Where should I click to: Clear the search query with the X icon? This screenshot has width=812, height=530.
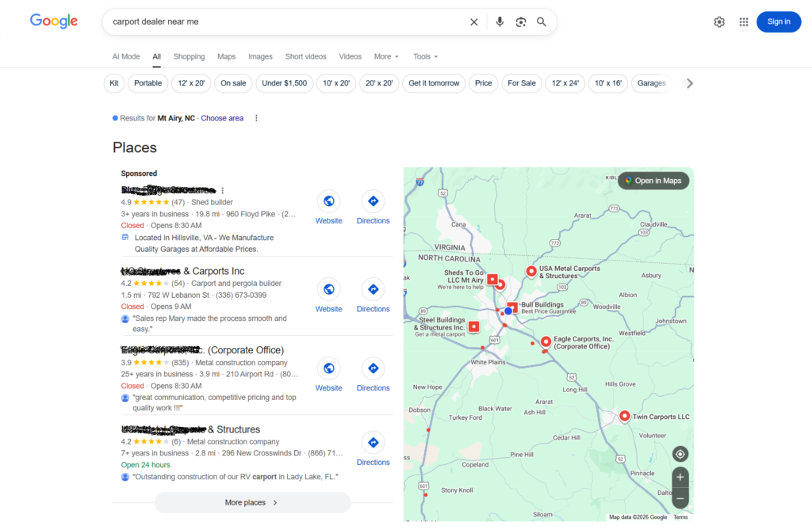(473, 21)
